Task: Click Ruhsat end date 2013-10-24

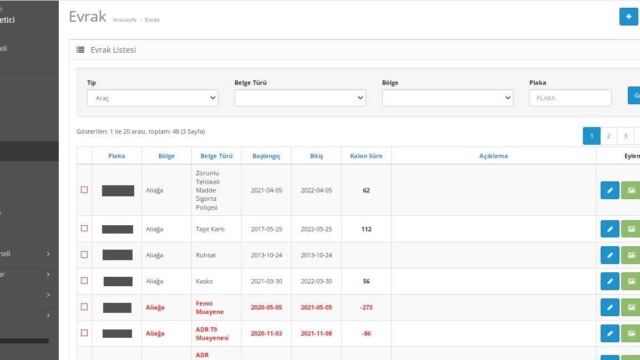Action: (316, 255)
